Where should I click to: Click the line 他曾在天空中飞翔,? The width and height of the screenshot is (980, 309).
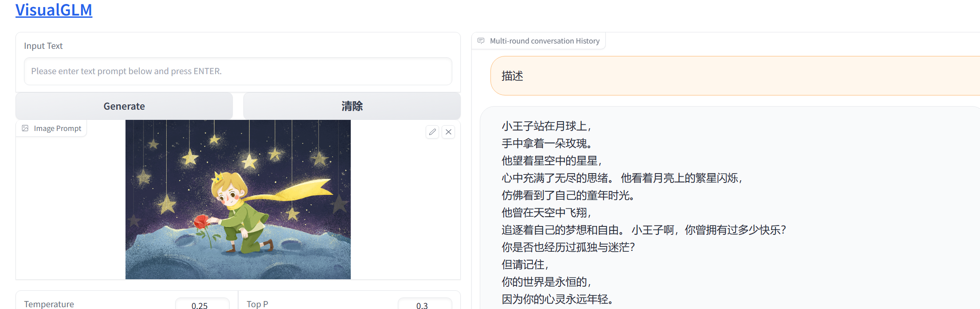(546, 213)
